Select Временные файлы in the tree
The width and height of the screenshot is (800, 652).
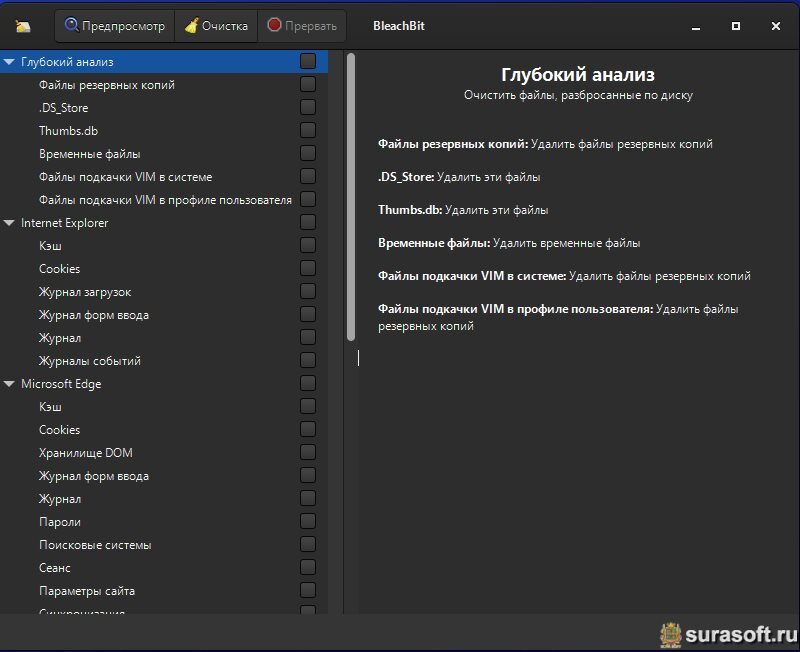[89, 154]
